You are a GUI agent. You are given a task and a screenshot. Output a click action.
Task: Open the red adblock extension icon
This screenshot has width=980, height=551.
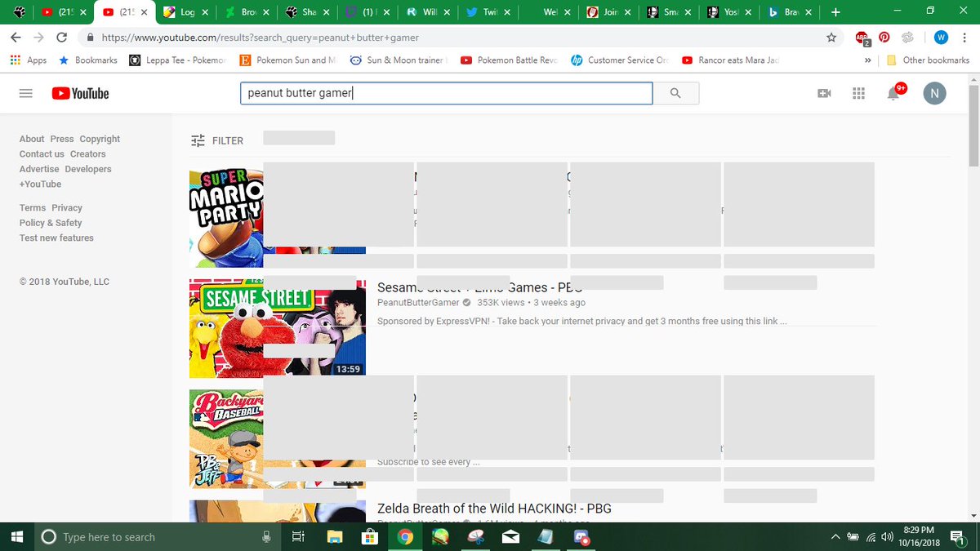[x=862, y=38]
